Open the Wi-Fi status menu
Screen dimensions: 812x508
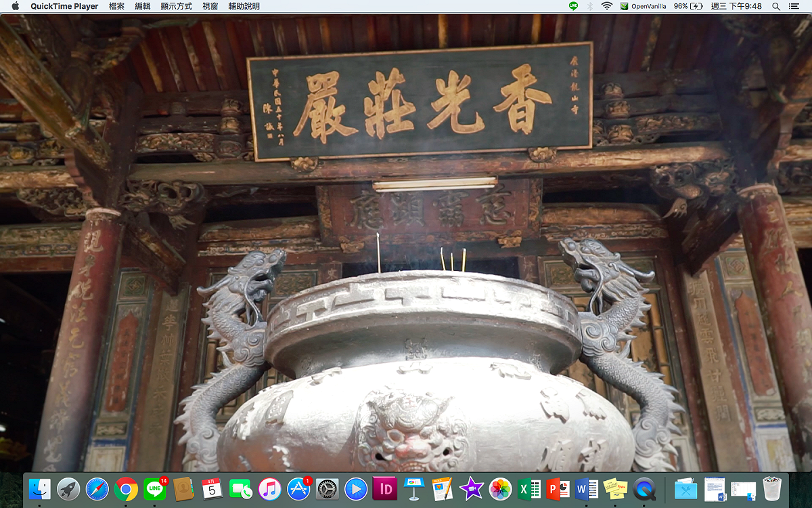click(606, 6)
